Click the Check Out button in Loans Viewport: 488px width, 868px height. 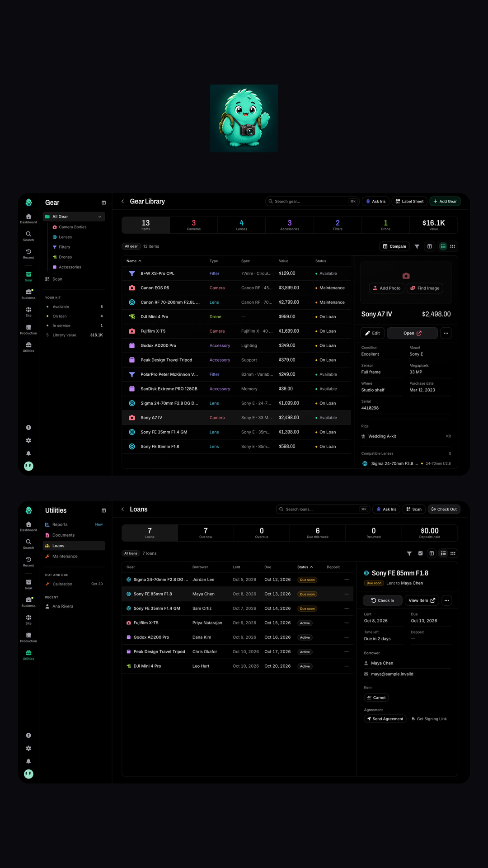tap(444, 509)
